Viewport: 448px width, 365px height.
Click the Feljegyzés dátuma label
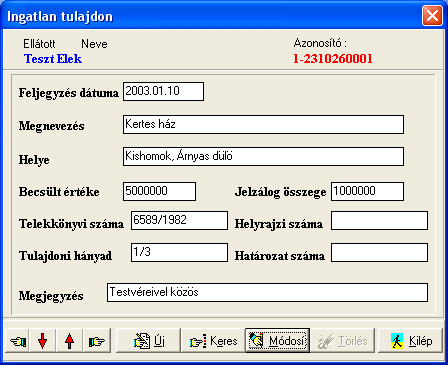(x=69, y=93)
